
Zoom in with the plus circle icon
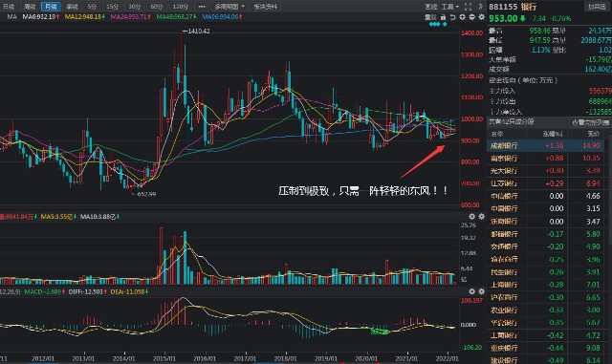463,17
